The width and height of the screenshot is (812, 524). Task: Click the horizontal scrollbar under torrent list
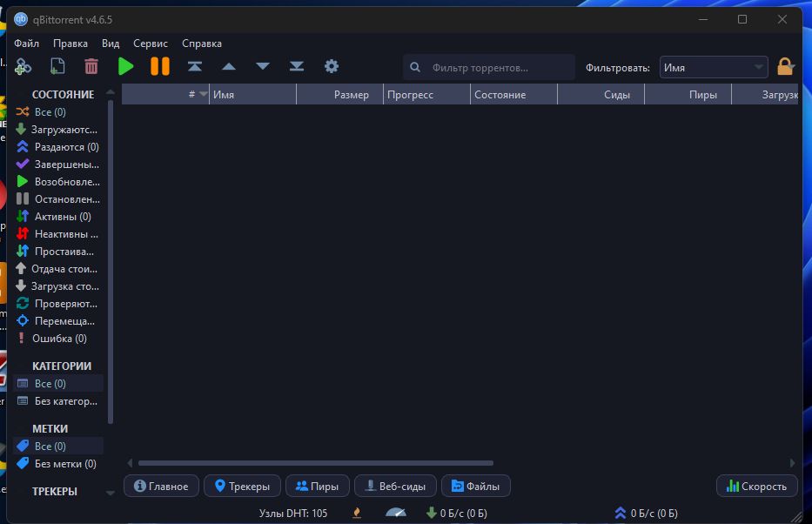click(315, 463)
